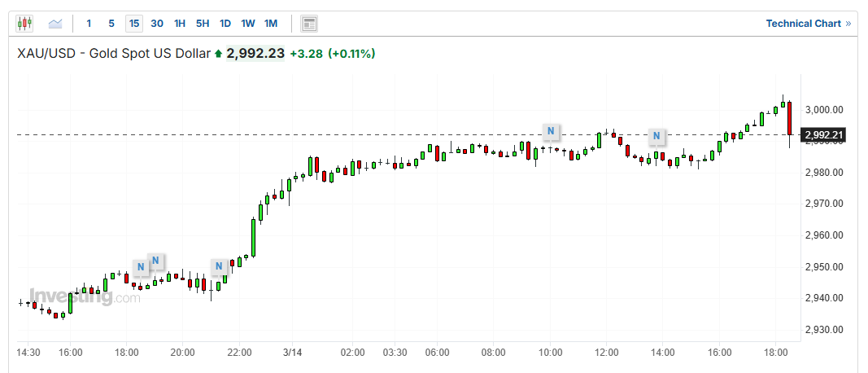Click the last red candlestick on the chart

point(790,118)
